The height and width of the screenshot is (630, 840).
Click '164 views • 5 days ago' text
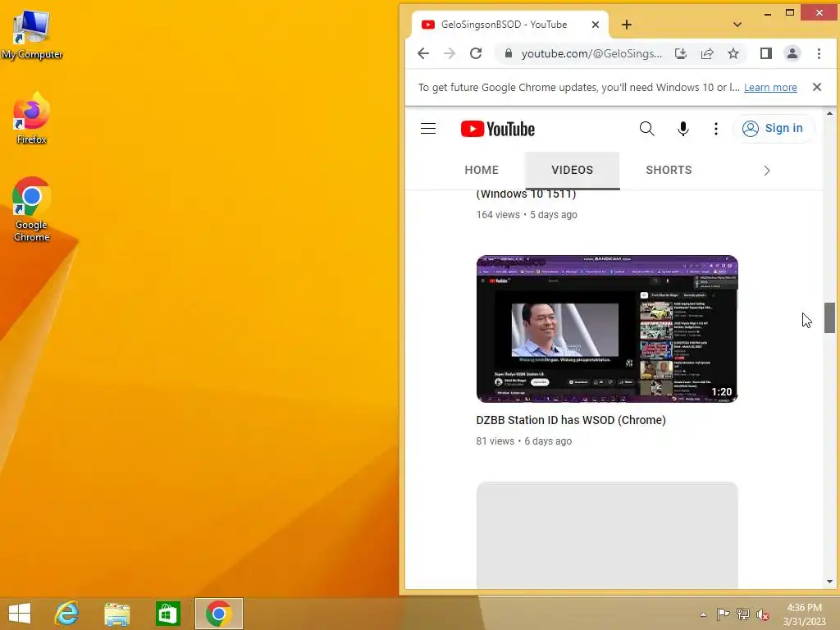(x=527, y=215)
